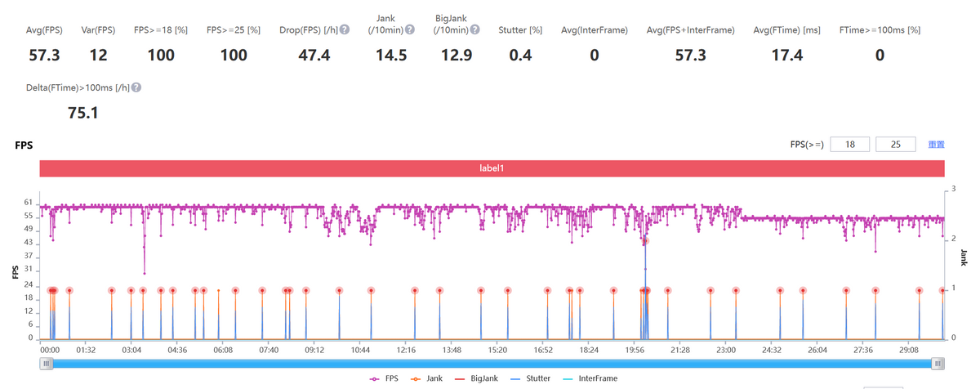980x389 pixels.
Task: Click the FPS chart title
Action: point(24,145)
